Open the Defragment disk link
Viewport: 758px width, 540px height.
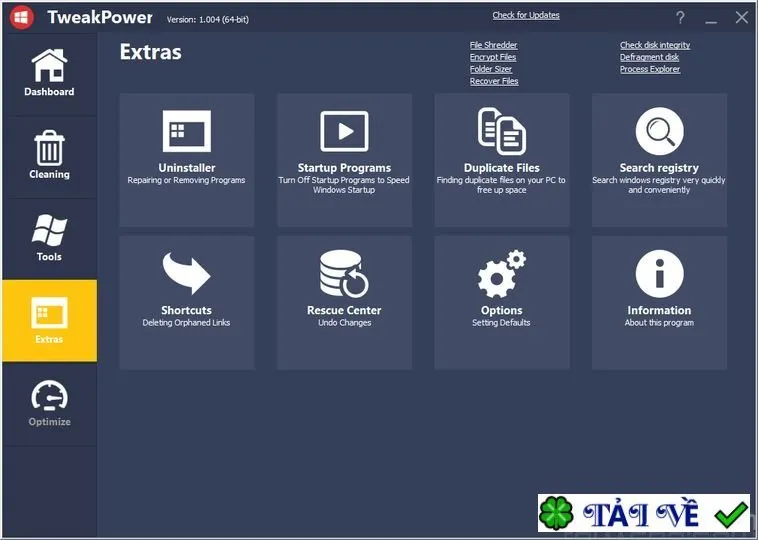(649, 57)
